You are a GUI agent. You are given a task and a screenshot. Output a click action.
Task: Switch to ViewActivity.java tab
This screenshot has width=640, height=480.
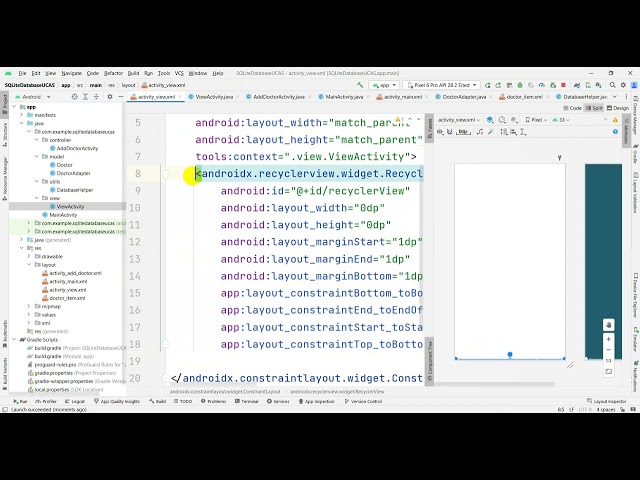214,97
